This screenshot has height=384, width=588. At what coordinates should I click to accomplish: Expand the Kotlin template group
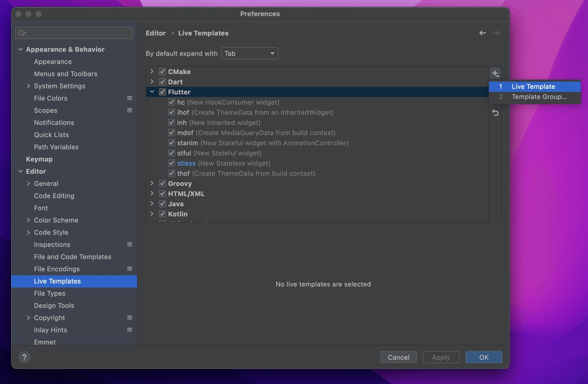coord(152,214)
